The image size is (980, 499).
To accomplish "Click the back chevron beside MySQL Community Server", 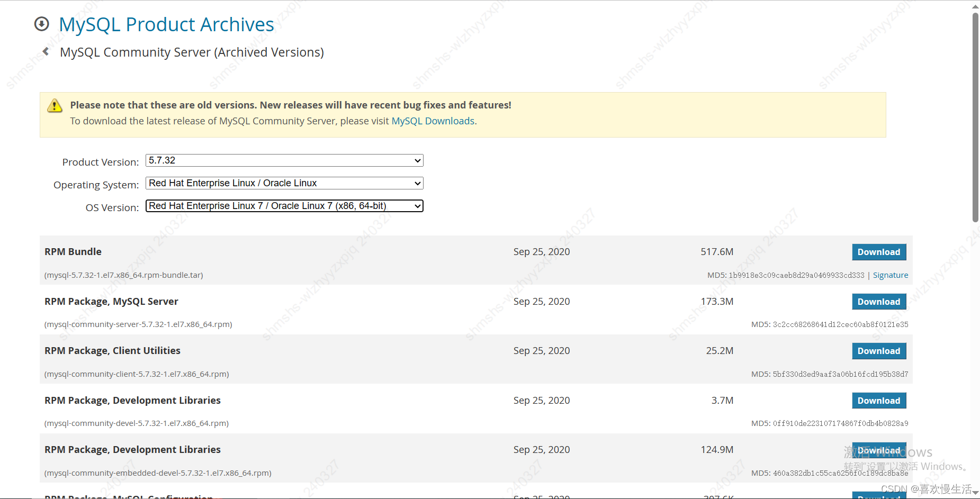I will tap(46, 51).
